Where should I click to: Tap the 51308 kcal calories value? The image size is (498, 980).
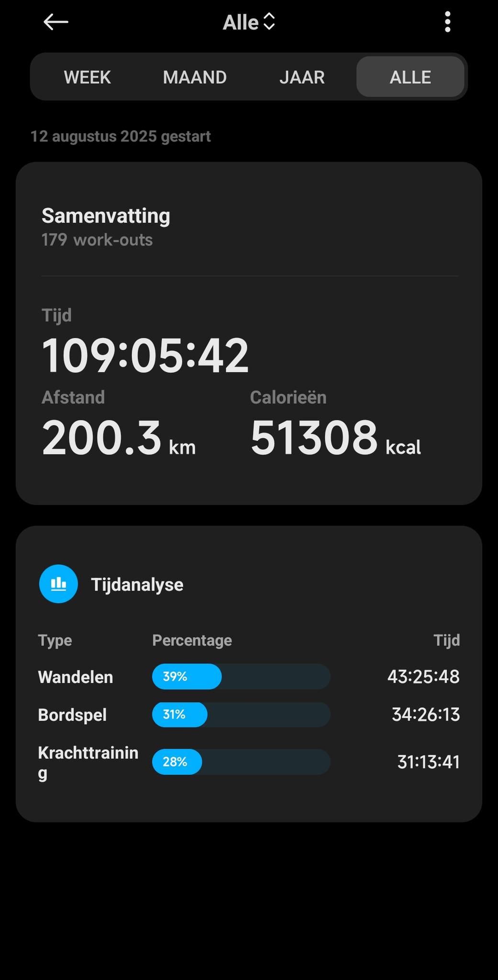click(x=335, y=438)
